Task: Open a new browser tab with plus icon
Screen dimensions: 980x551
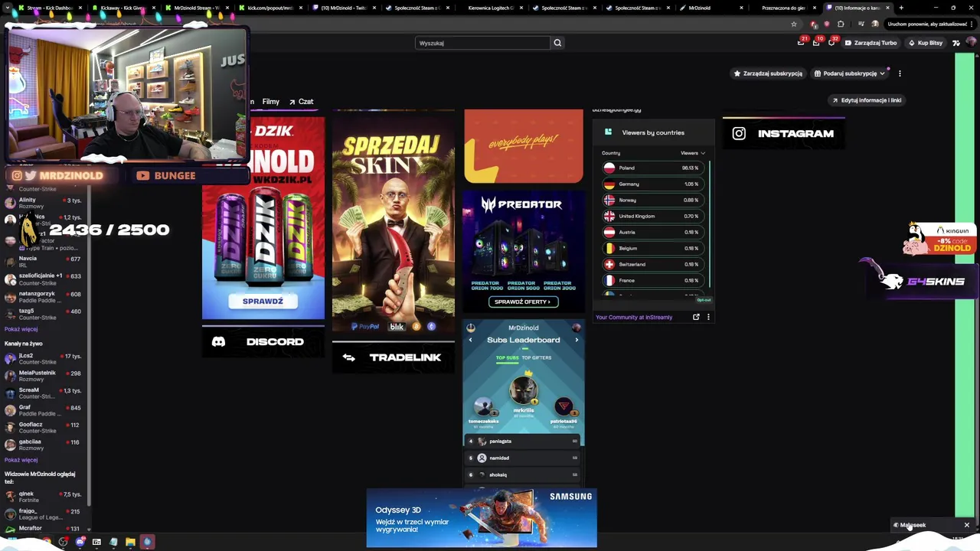Action: 901,8
